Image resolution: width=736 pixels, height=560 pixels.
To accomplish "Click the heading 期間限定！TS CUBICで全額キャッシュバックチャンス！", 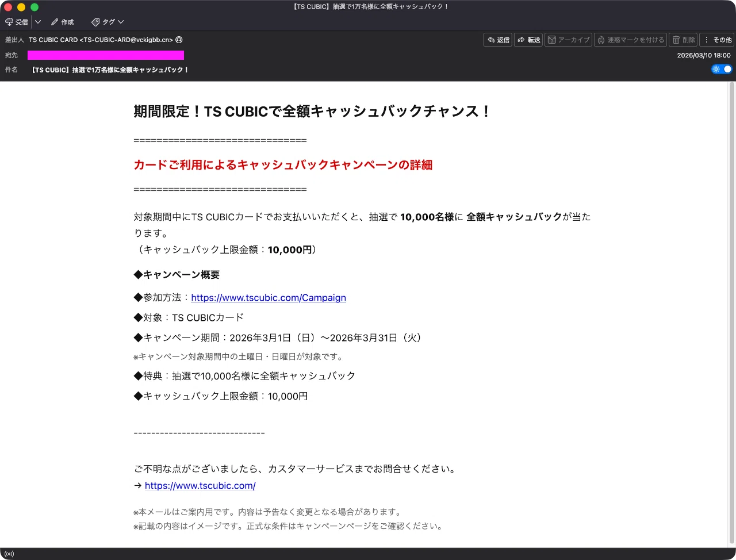I will pos(313,112).
